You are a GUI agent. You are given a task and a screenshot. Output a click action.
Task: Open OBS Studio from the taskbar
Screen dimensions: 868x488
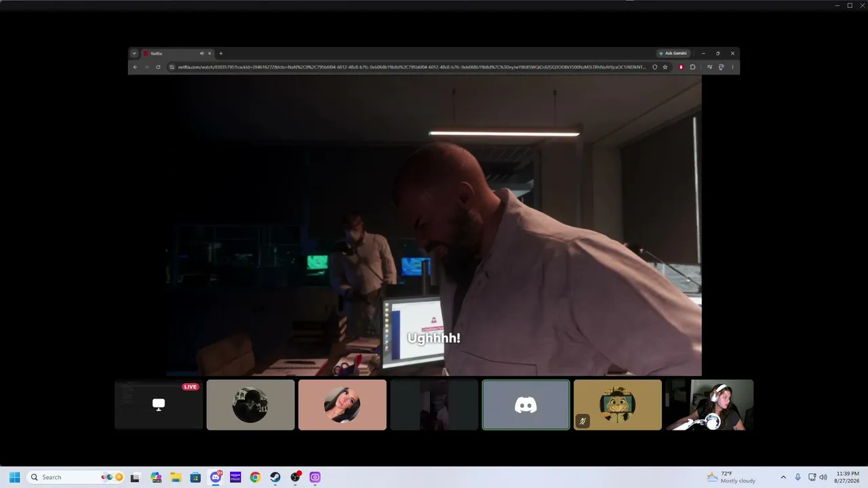[x=295, y=477]
